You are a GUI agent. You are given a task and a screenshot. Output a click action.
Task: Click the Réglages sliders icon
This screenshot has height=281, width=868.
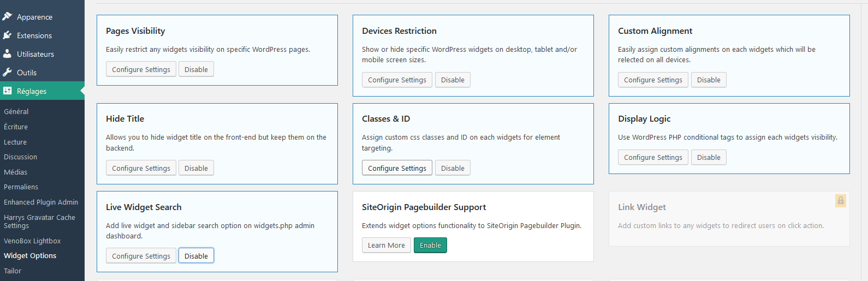[x=7, y=91]
